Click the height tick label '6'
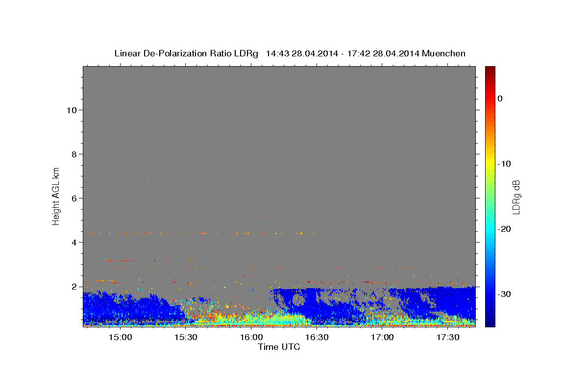 (x=75, y=198)
